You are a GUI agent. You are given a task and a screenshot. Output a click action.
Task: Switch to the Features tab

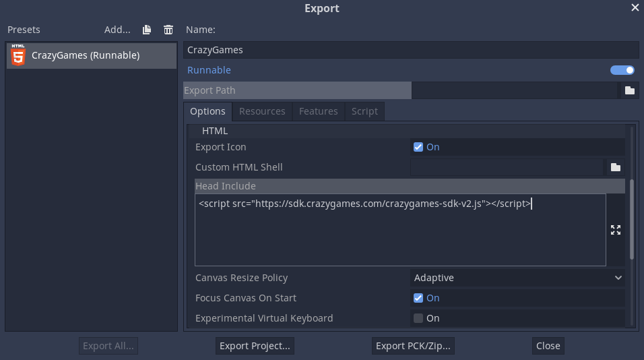319,111
